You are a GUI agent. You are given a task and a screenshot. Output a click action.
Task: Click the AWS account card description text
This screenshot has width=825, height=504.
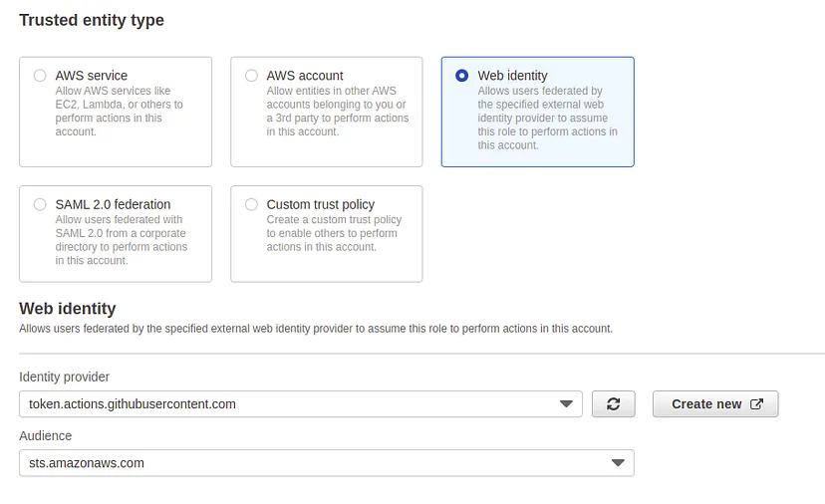pos(337,112)
